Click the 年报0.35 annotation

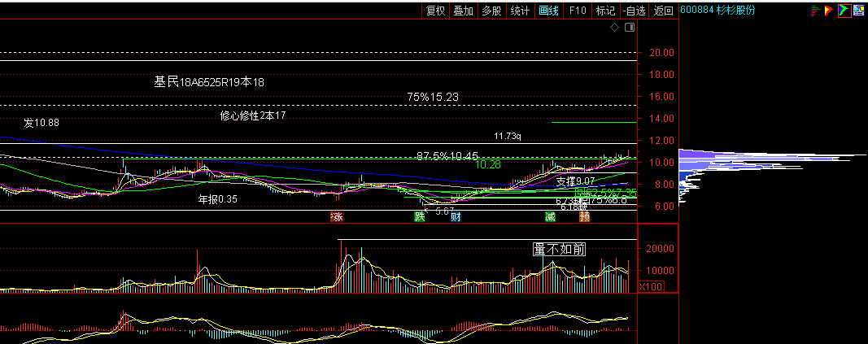click(218, 199)
